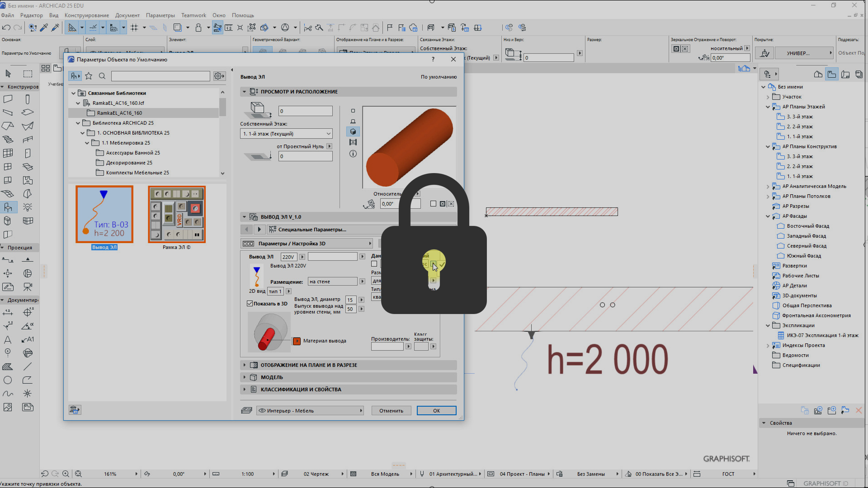
Task: Select the Window tool
Action: click(8, 167)
